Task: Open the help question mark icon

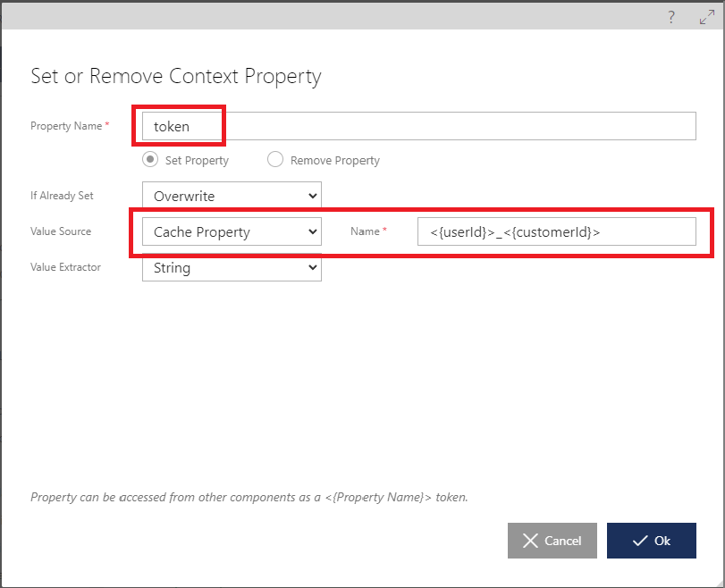Action: [670, 18]
